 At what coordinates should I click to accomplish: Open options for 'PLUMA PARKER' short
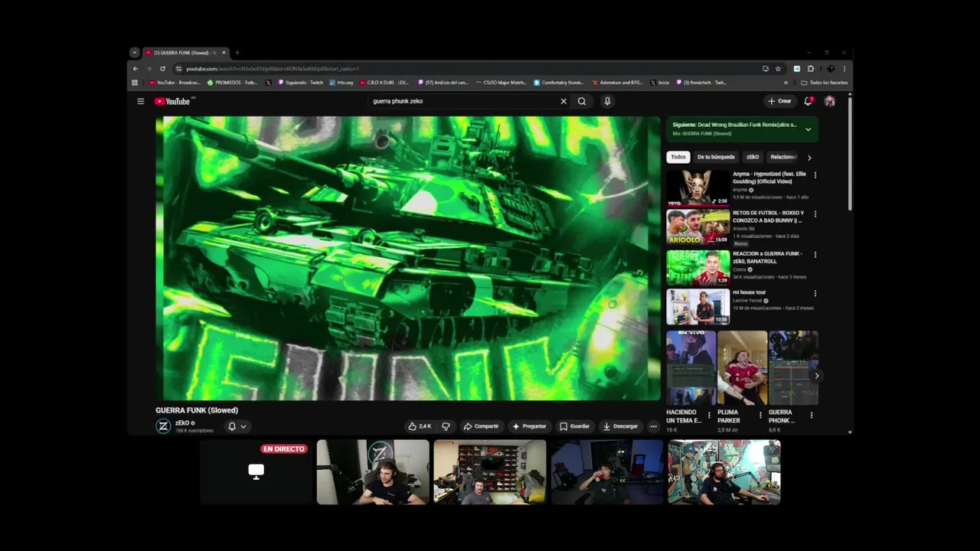(x=760, y=416)
